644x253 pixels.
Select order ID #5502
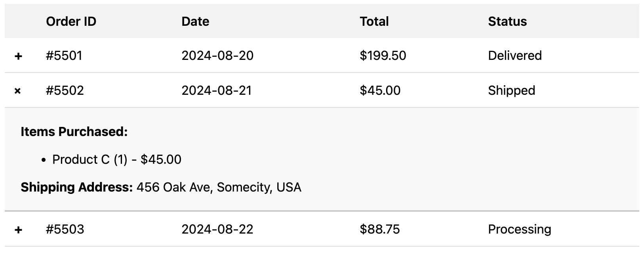click(65, 90)
